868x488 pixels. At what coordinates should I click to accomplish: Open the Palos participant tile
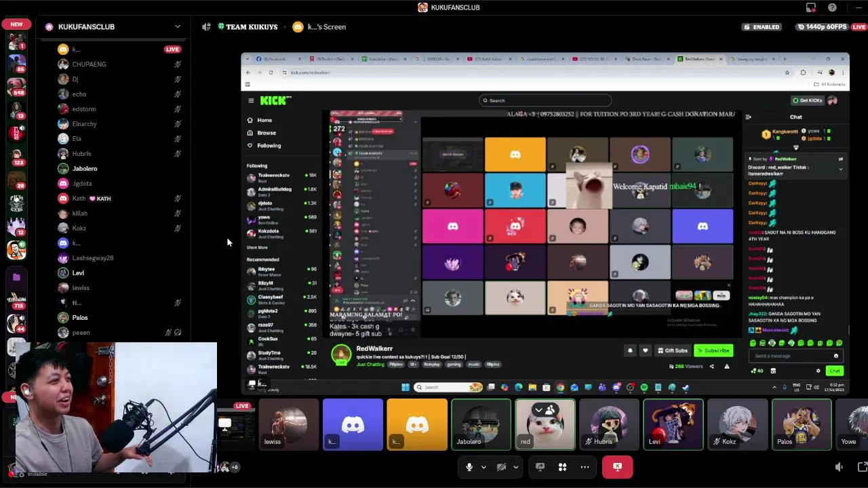tap(802, 425)
